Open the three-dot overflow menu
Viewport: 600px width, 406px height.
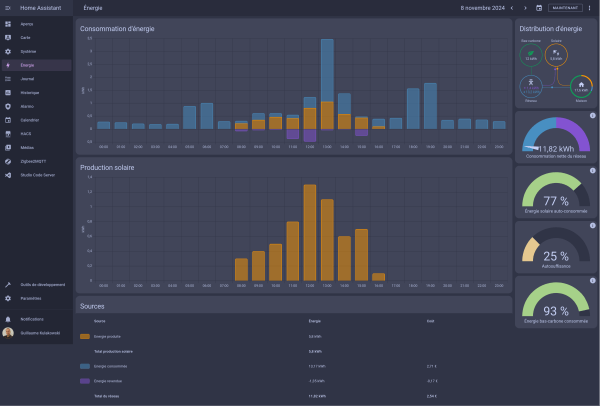590,7
